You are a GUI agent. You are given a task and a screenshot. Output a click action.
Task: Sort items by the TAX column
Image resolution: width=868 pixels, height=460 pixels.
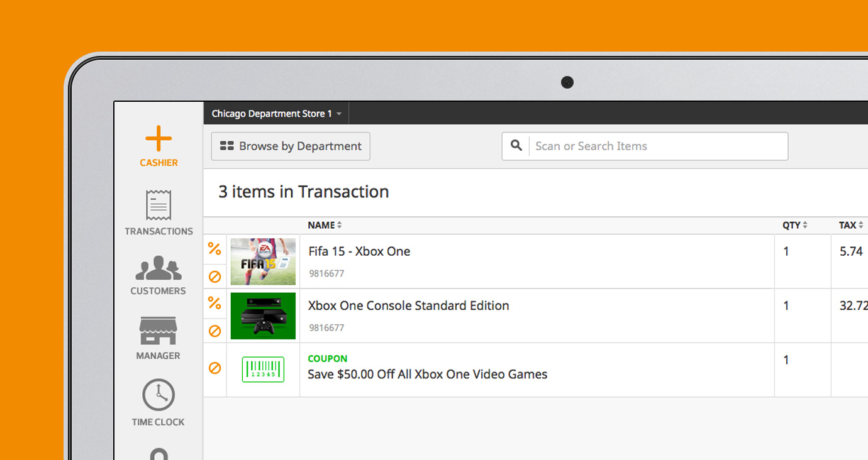851,225
